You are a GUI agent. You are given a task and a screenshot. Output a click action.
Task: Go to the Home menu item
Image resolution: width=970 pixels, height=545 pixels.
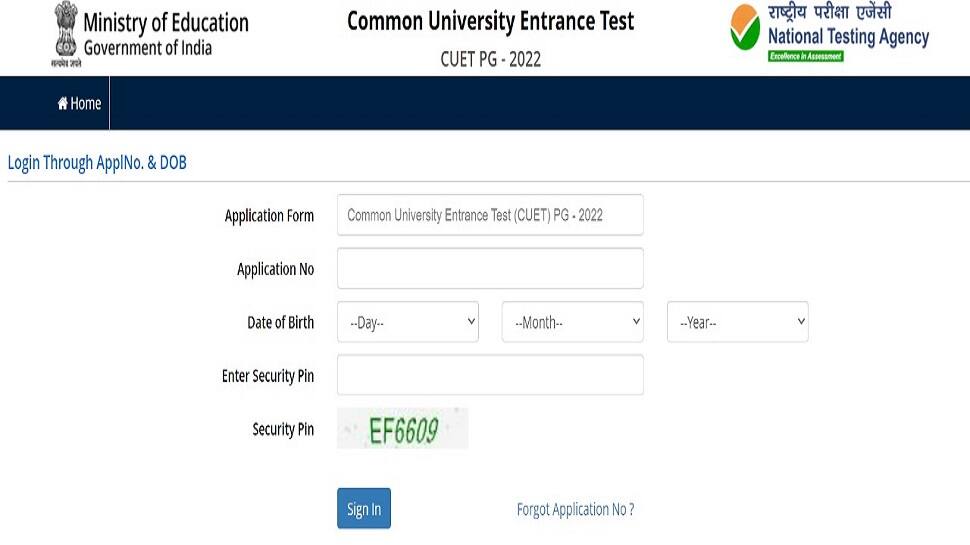click(79, 103)
